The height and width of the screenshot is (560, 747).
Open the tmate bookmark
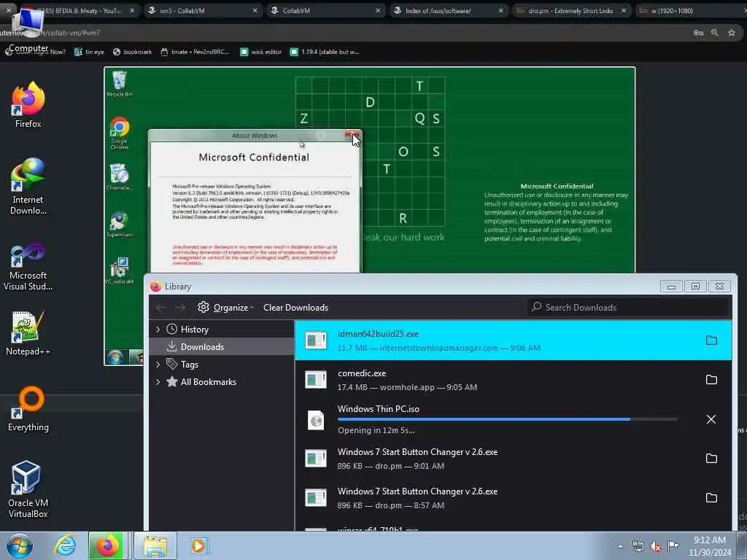pyautogui.click(x=195, y=52)
